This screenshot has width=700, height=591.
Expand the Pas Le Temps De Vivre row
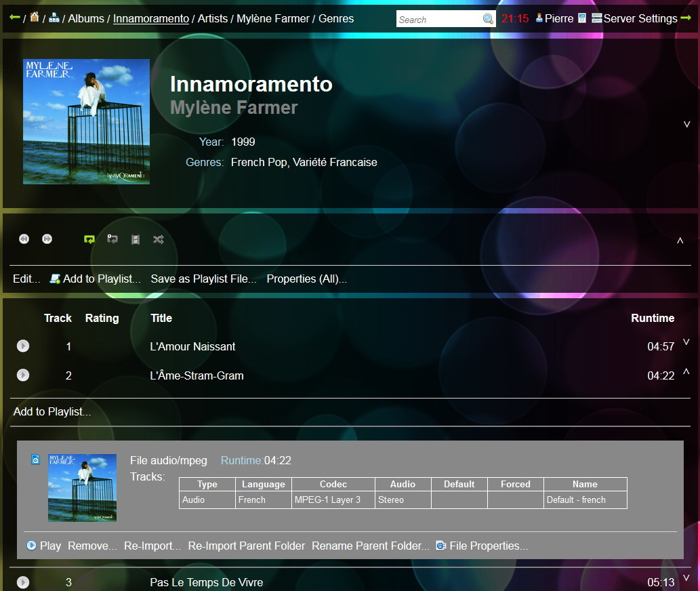686,577
